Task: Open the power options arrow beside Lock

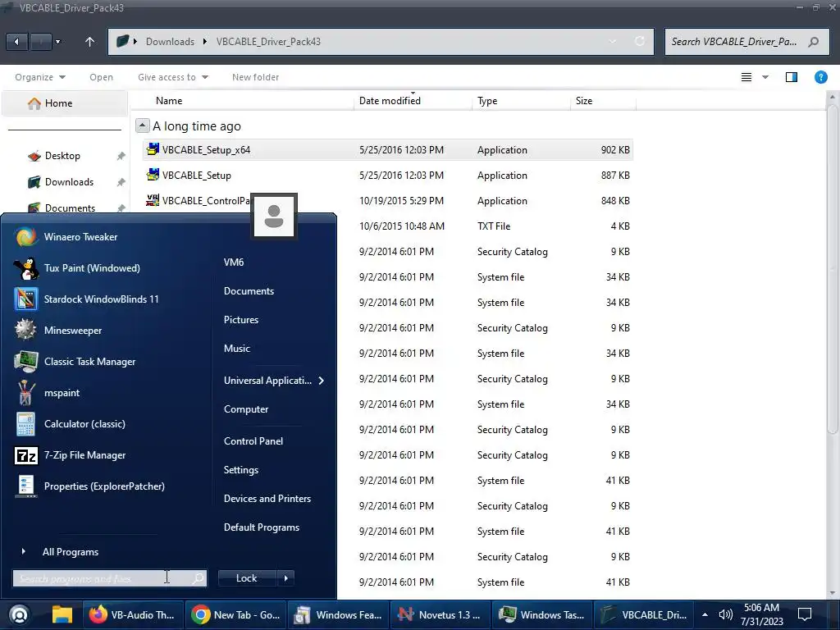Action: [285, 578]
